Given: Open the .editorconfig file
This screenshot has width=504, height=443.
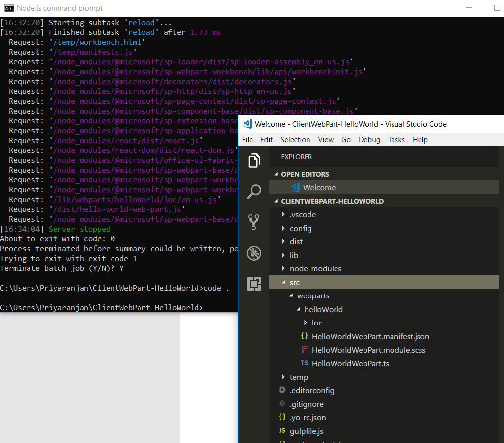Looking at the screenshot, I should pyautogui.click(x=312, y=390).
